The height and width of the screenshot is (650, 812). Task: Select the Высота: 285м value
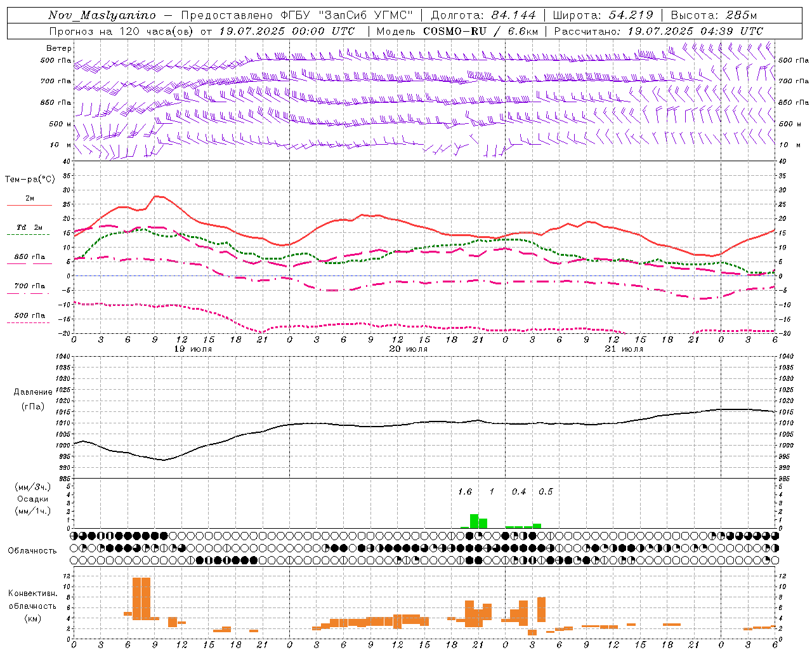pos(713,15)
